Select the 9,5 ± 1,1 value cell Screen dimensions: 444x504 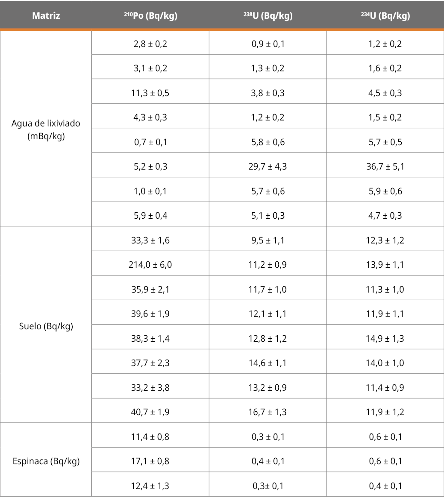(268, 240)
